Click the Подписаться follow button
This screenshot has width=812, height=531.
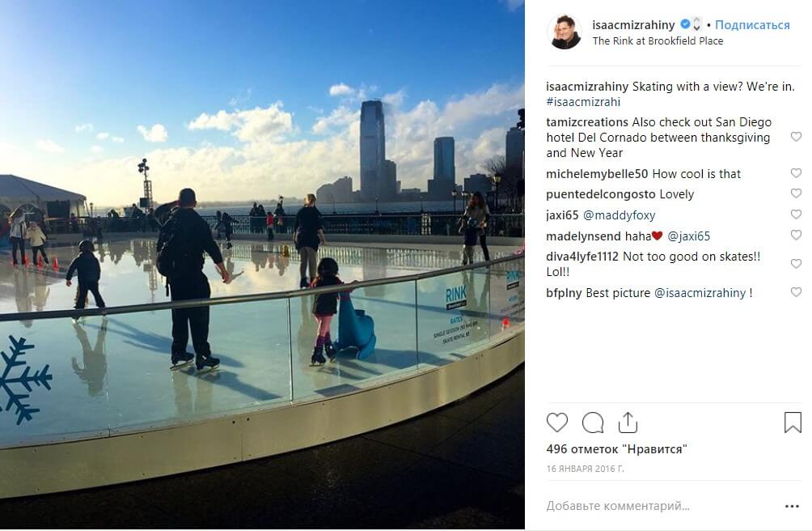[752, 25]
